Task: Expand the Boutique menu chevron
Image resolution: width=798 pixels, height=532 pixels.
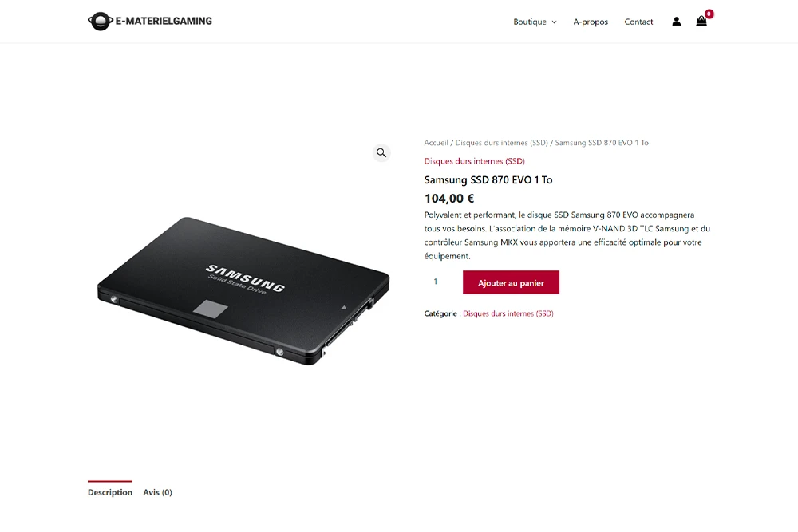Action: point(555,22)
